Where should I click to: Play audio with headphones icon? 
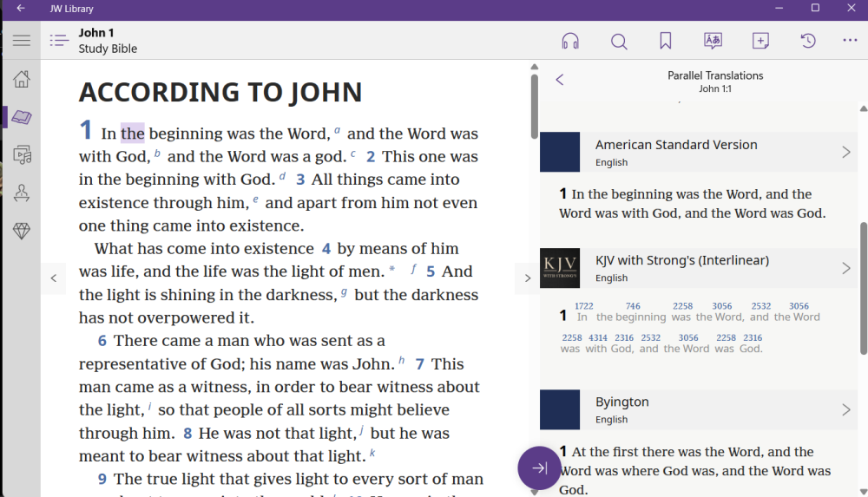(570, 41)
